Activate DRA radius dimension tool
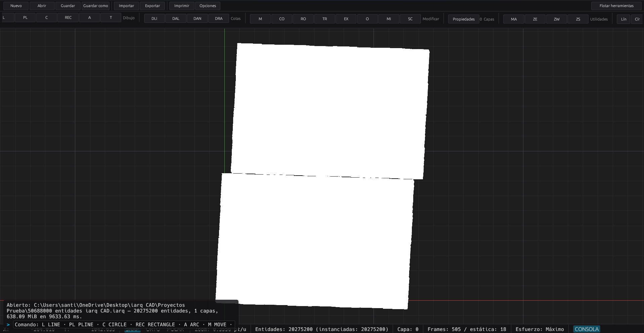The image size is (644, 333). coord(219,18)
